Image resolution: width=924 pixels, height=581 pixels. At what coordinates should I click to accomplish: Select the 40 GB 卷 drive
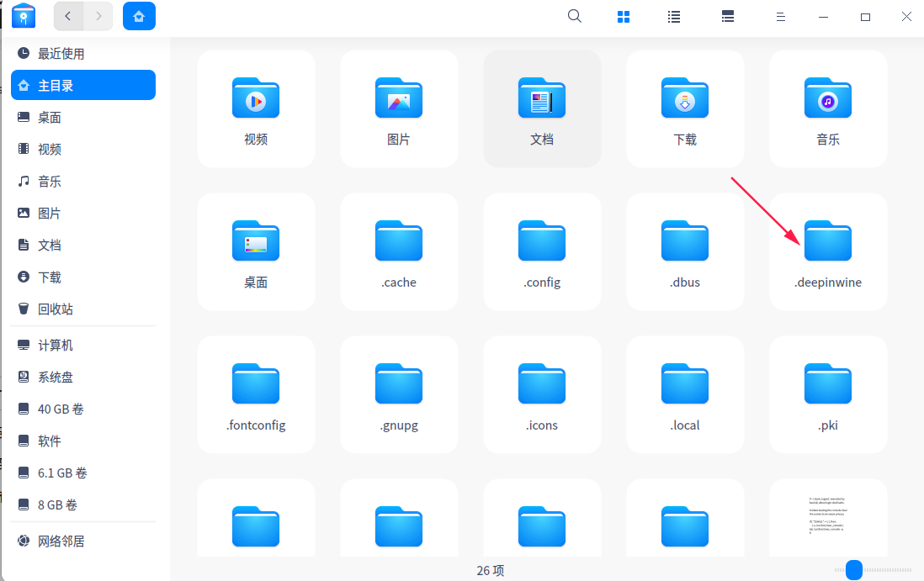click(61, 409)
